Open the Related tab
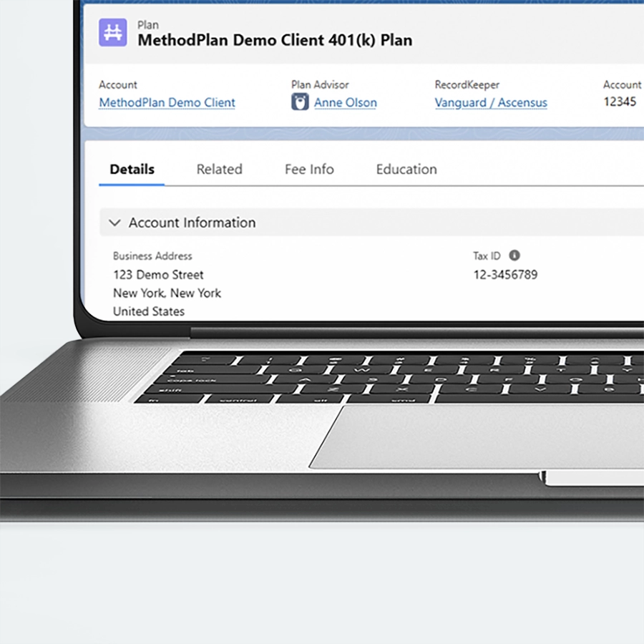This screenshot has width=644, height=644. point(220,169)
